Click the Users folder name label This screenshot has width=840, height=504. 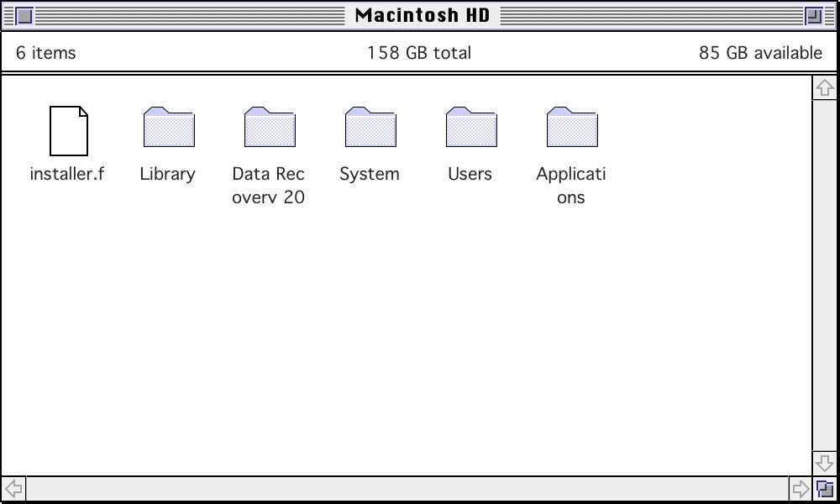tap(470, 174)
